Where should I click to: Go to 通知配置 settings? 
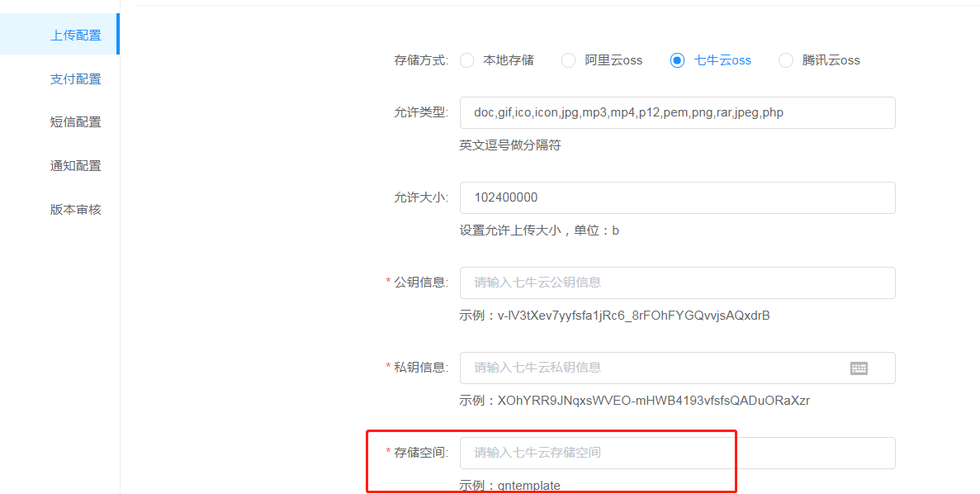[x=75, y=166]
